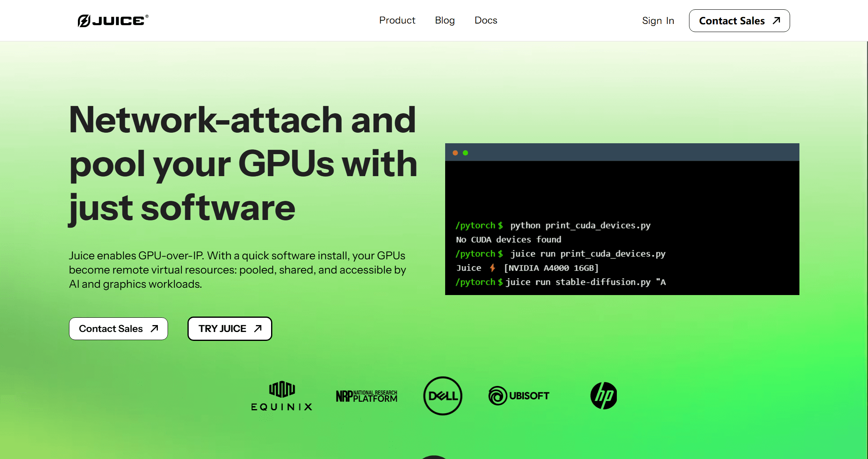
Task: Open the Product menu item
Action: 397,20
